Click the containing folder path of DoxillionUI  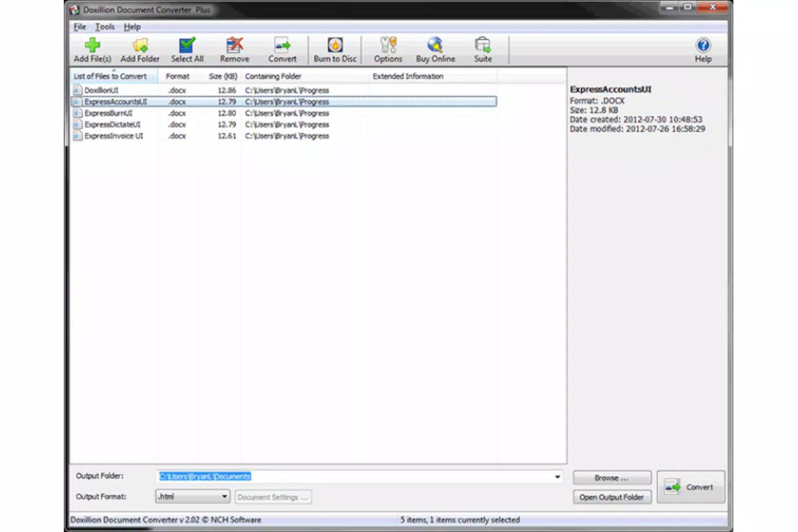[x=287, y=90]
